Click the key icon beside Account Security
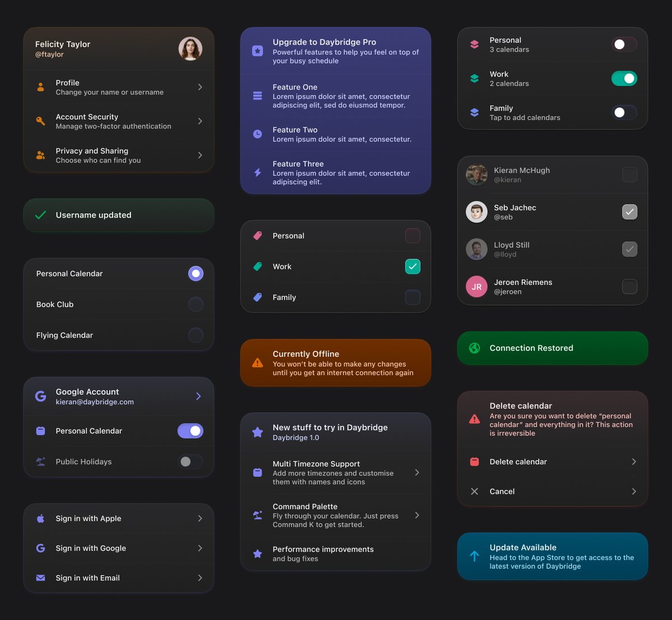 click(40, 121)
